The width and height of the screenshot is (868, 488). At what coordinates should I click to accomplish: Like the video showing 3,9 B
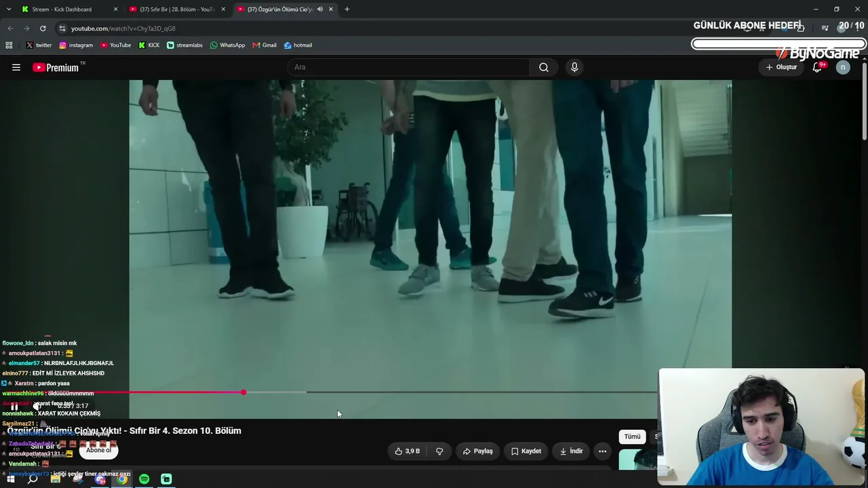tap(407, 451)
